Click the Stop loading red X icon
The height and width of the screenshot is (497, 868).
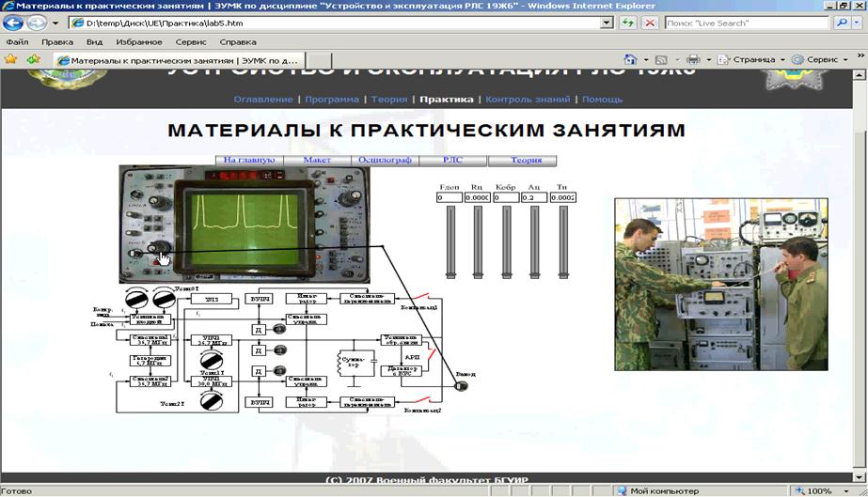click(x=649, y=23)
